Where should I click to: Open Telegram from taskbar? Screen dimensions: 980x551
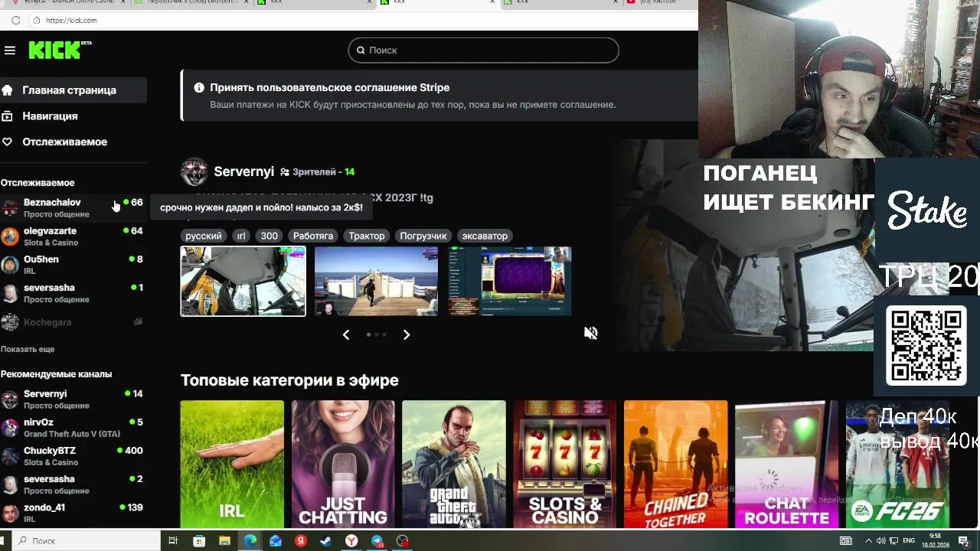click(377, 541)
